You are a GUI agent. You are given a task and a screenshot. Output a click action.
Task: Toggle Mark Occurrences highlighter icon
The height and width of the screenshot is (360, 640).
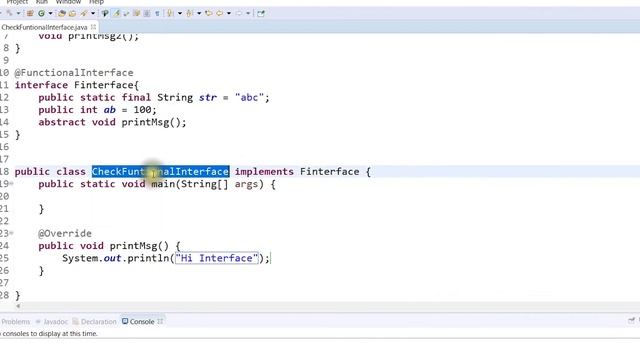(116, 13)
